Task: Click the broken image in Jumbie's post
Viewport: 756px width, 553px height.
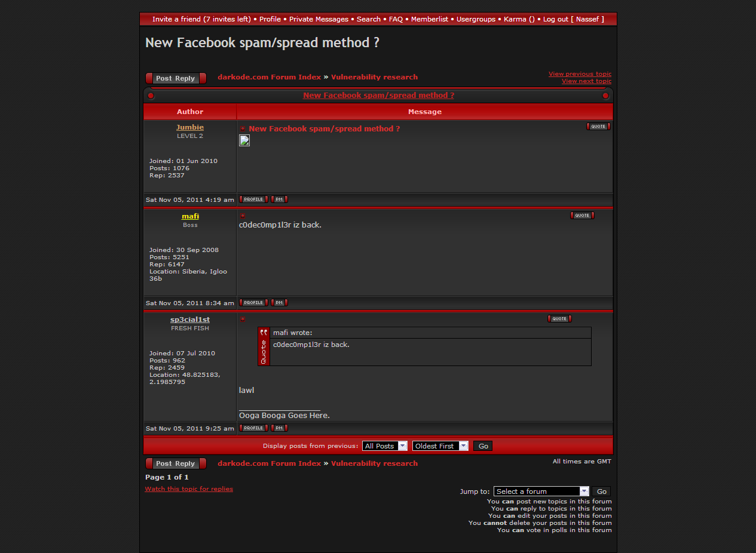Action: pyautogui.click(x=244, y=140)
